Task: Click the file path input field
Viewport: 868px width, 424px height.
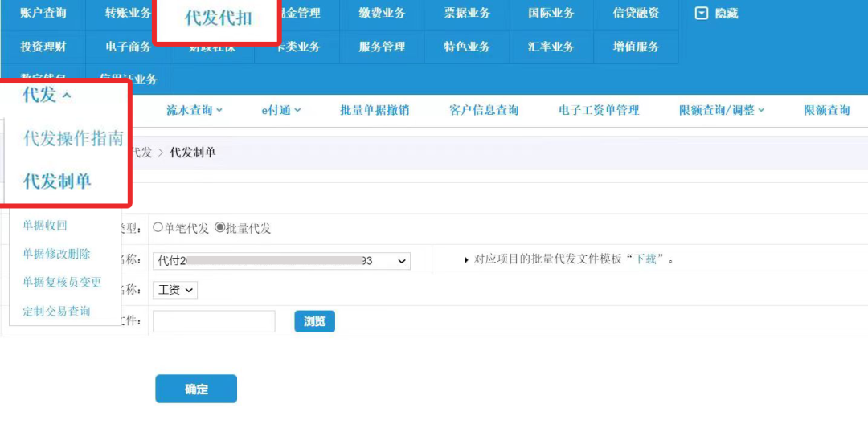Action: point(214,321)
